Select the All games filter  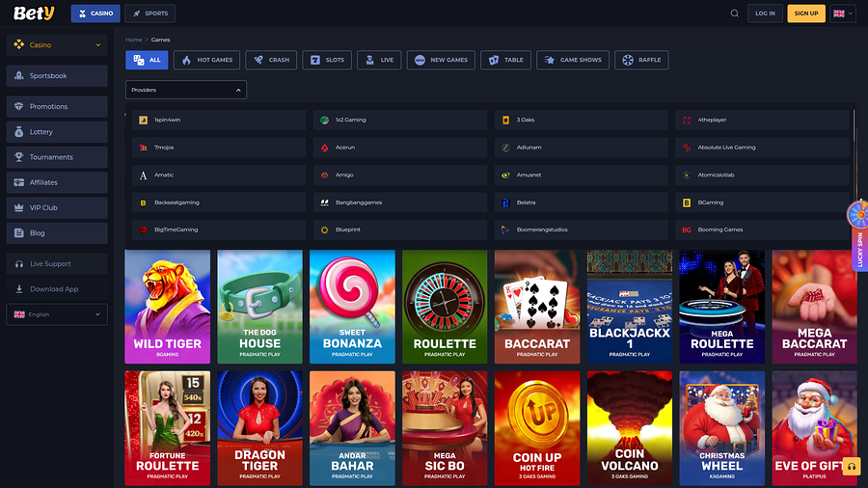coord(147,60)
